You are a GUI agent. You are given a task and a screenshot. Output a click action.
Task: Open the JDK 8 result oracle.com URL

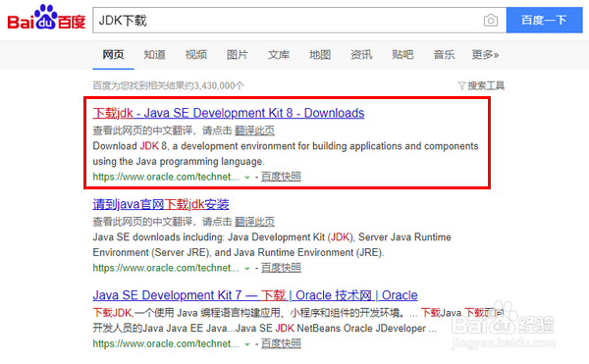[166, 177]
